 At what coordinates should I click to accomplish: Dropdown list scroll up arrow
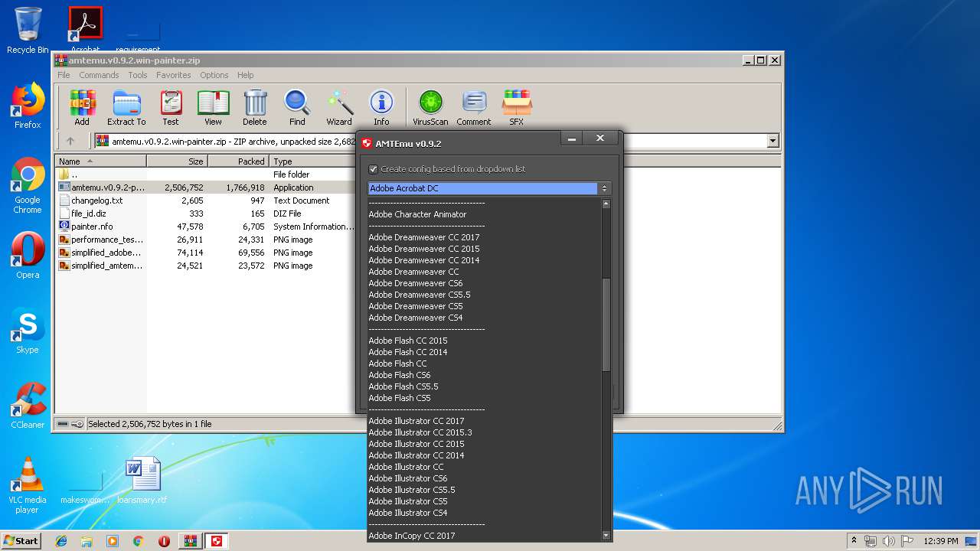606,204
